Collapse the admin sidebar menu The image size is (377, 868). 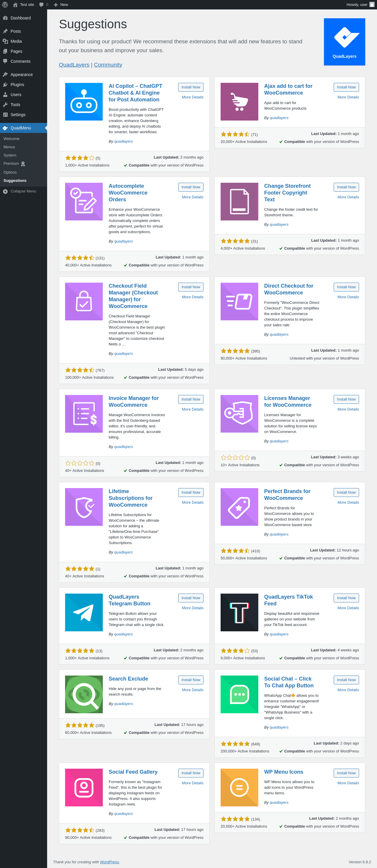(24, 191)
